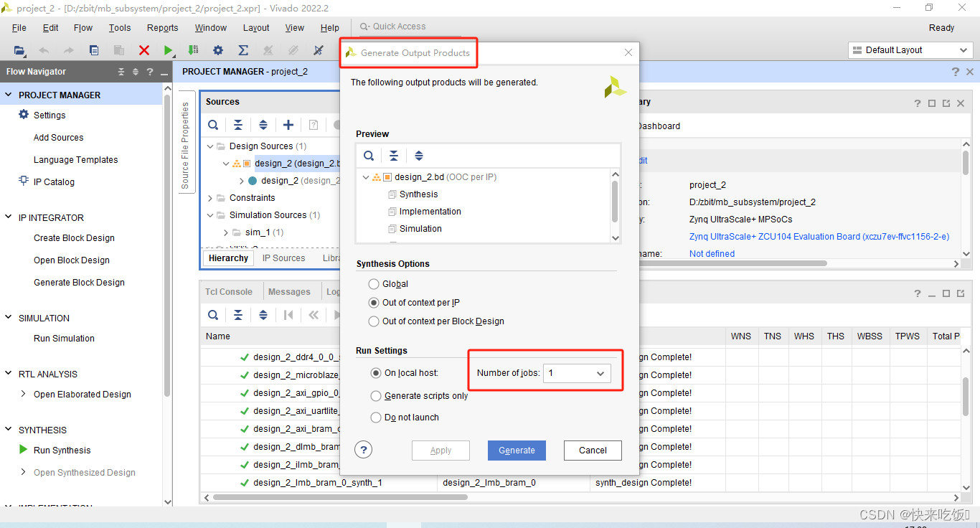980x528 pixels.
Task: Open the Default Layout dropdown
Action: tap(910, 49)
